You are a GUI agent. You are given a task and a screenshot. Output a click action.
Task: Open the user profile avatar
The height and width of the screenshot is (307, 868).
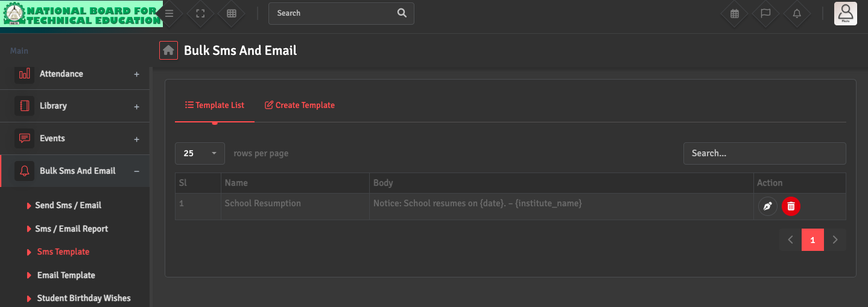(845, 13)
